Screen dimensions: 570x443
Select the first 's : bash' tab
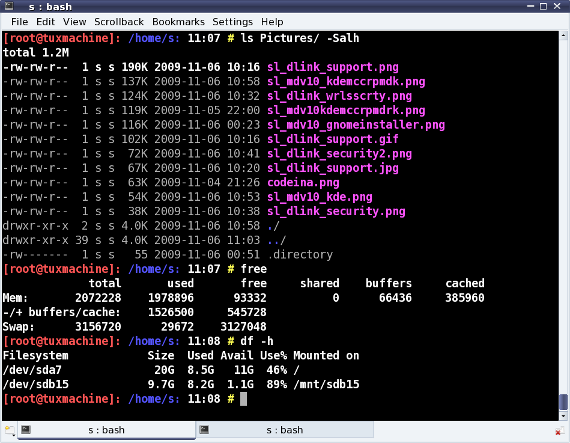[x=106, y=430]
